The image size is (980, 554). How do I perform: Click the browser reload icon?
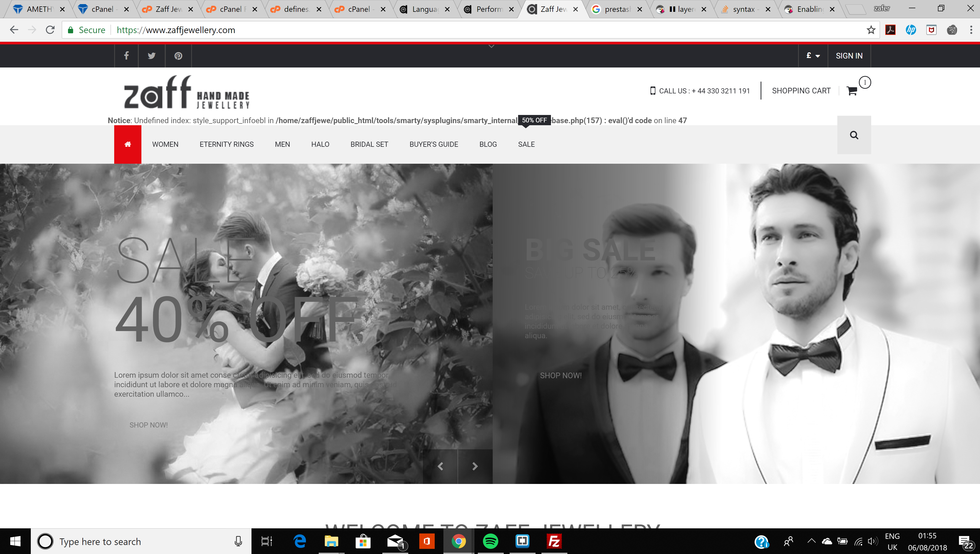[50, 30]
